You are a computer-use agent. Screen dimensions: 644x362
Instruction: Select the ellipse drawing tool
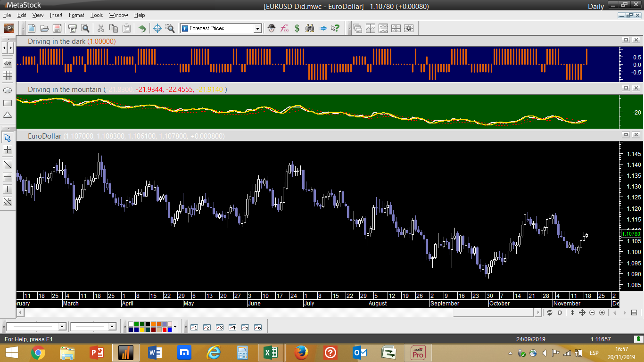coord(8,90)
